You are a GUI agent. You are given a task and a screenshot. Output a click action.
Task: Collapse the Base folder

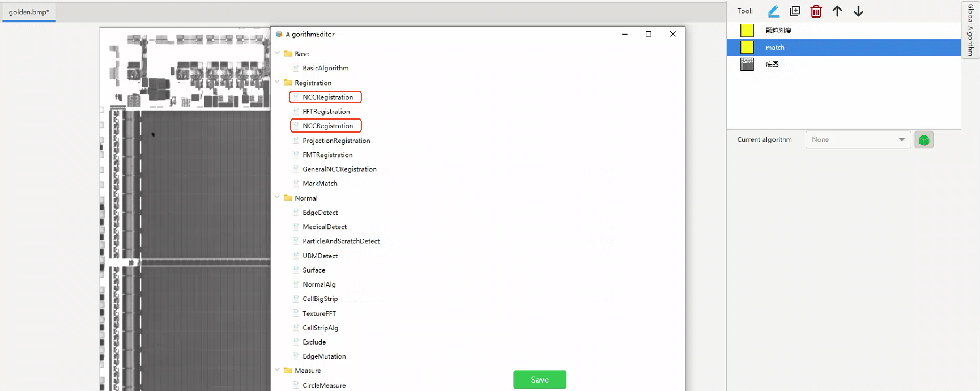pos(278,53)
